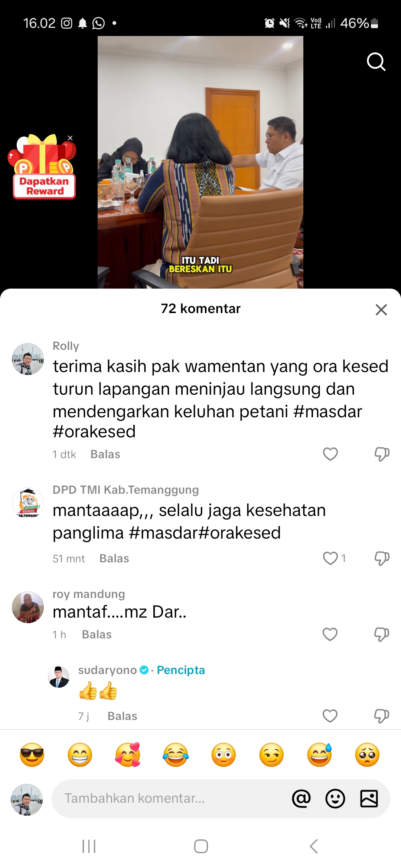This screenshot has height=868, width=401.
Task: Attach an image to the comment
Action: tap(369, 798)
